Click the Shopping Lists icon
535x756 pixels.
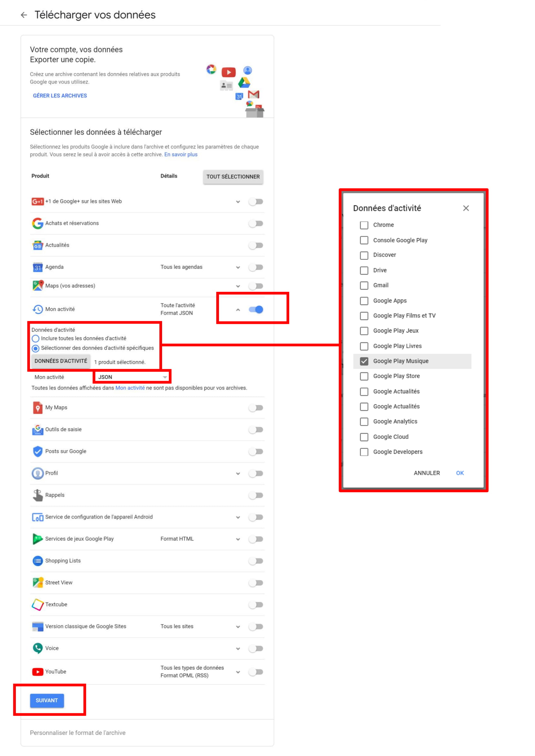tap(38, 561)
